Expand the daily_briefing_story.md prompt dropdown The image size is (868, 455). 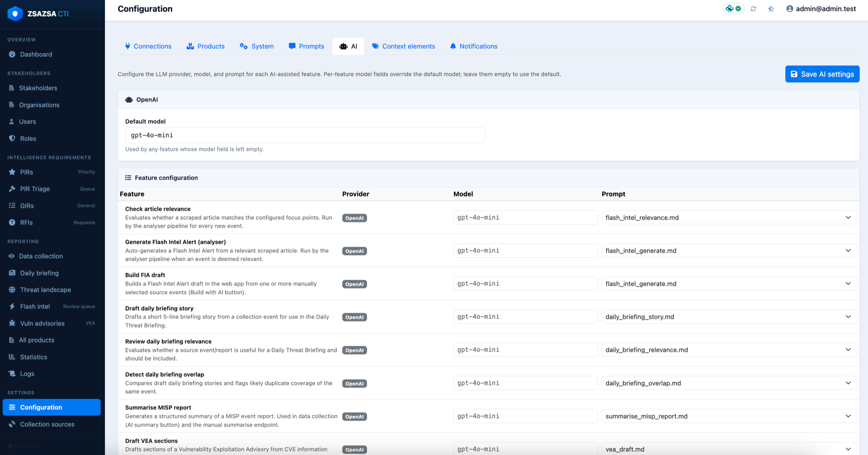tap(729, 317)
